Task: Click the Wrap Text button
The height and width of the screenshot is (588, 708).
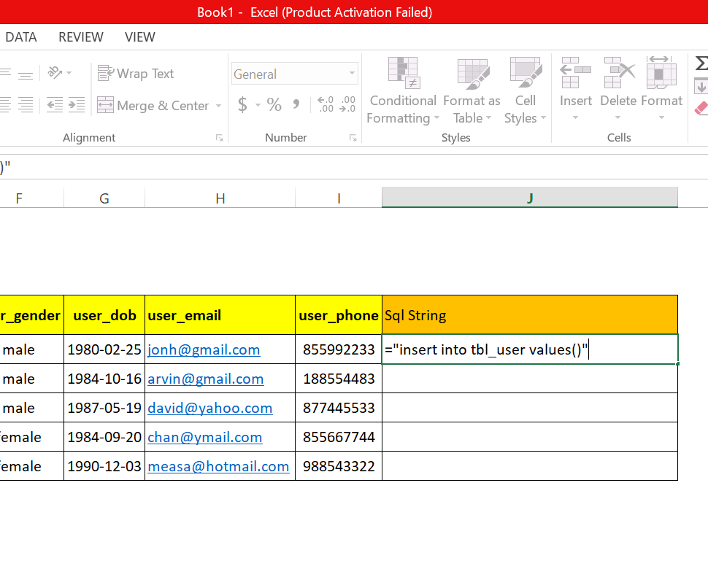Action: (136, 73)
